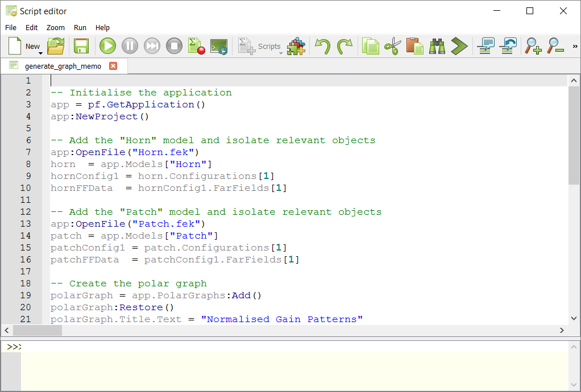
Task: Select the Find binoculars icon
Action: (x=436, y=46)
